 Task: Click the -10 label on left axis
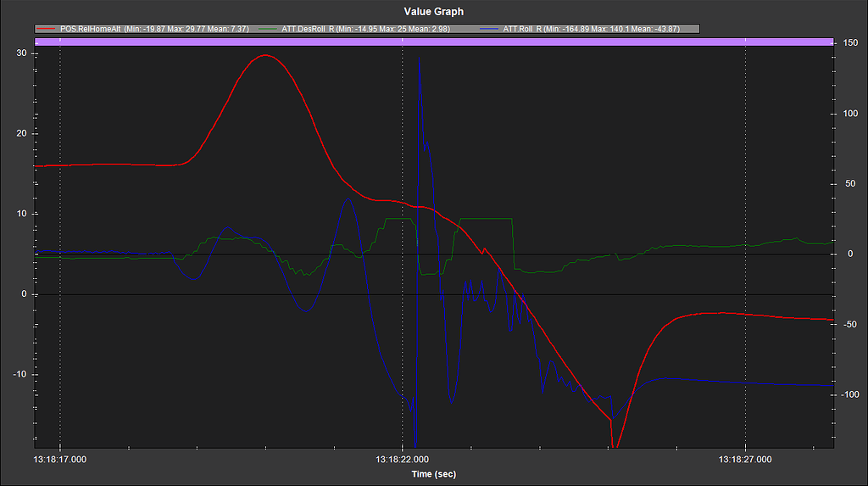(x=21, y=375)
